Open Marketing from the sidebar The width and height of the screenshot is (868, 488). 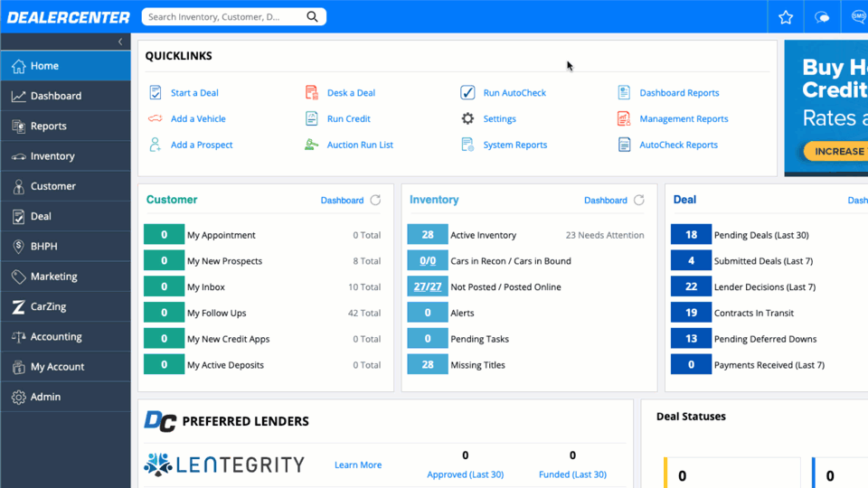66,277
